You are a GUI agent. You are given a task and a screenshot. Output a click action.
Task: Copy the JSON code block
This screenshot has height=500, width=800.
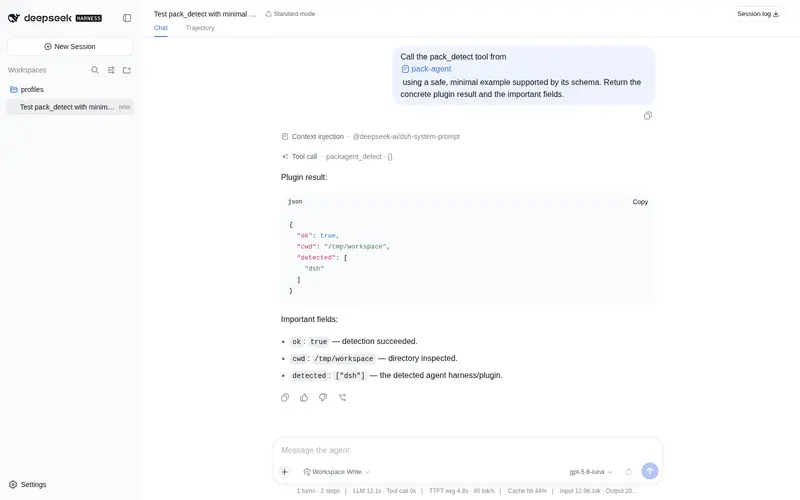tap(640, 202)
